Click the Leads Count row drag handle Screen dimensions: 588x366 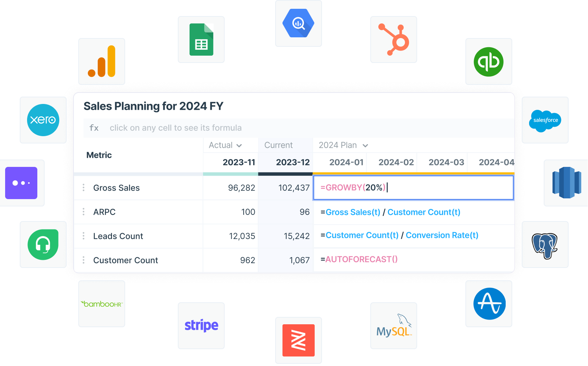pos(83,236)
